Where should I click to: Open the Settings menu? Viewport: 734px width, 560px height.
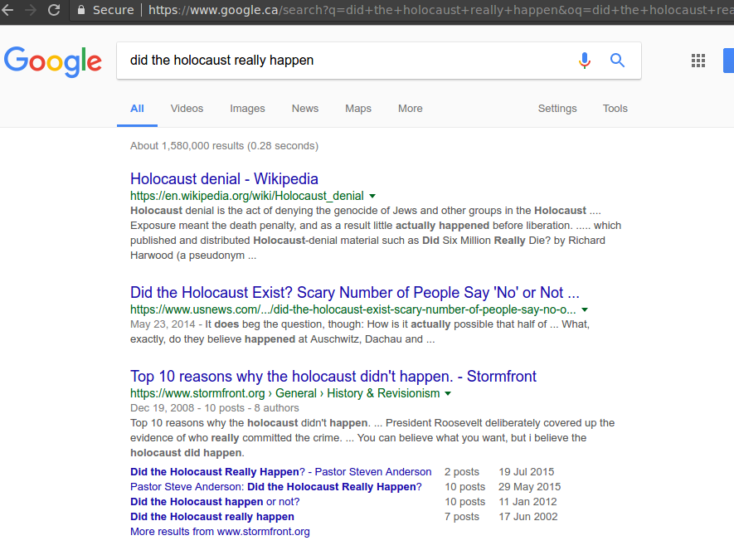coord(557,109)
